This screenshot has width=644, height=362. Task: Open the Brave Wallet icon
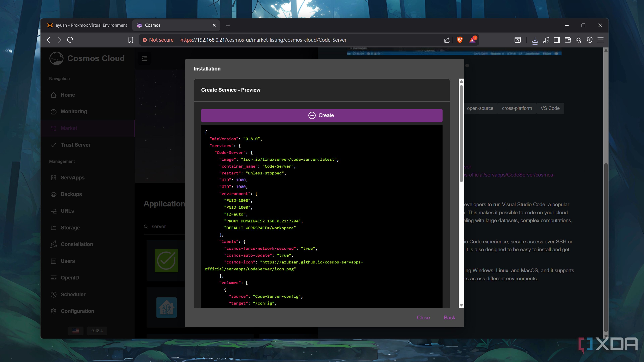pos(568,40)
